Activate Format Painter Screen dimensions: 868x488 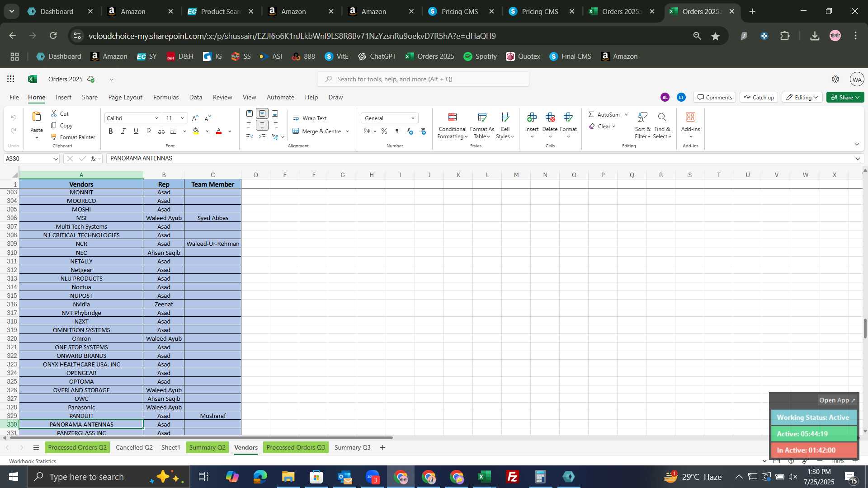pos(73,137)
